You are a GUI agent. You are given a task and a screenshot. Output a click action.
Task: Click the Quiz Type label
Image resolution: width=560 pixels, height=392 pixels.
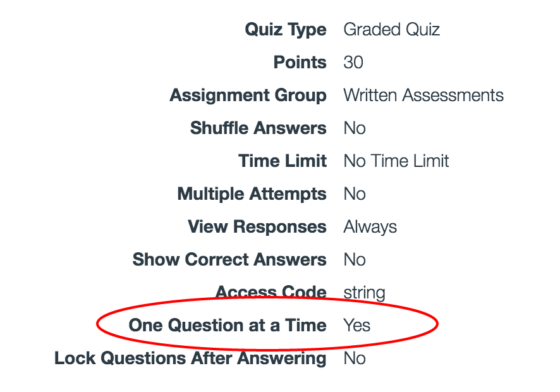[286, 30]
